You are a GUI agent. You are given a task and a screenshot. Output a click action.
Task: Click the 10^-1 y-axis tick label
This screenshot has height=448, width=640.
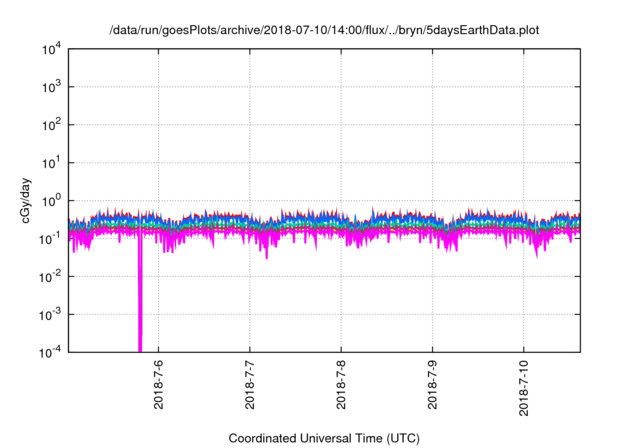(51, 238)
